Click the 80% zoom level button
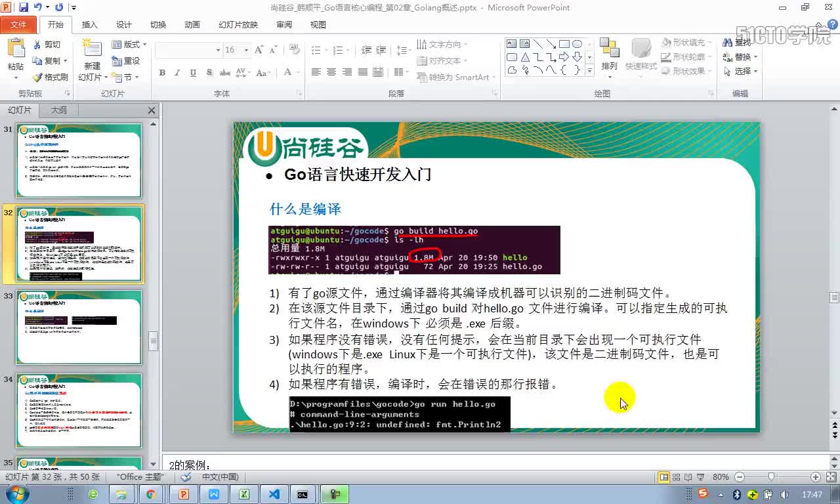 click(x=721, y=477)
